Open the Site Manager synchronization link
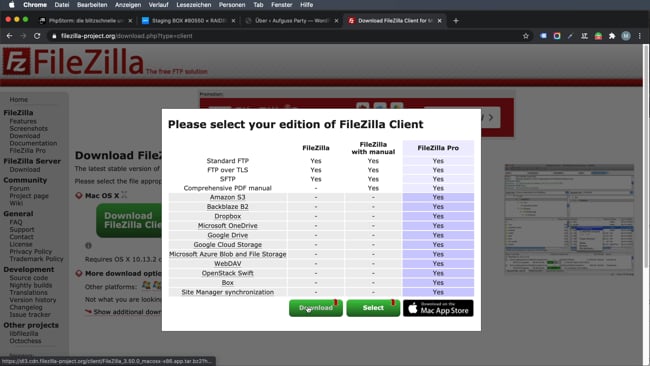The width and height of the screenshot is (650, 366). (x=228, y=292)
